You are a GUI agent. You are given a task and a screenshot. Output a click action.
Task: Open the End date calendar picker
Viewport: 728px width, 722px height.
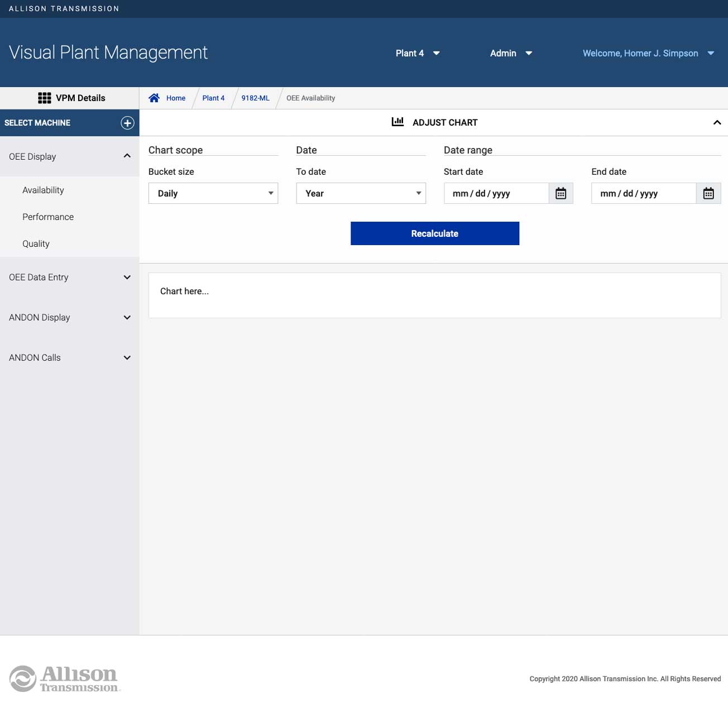point(708,193)
